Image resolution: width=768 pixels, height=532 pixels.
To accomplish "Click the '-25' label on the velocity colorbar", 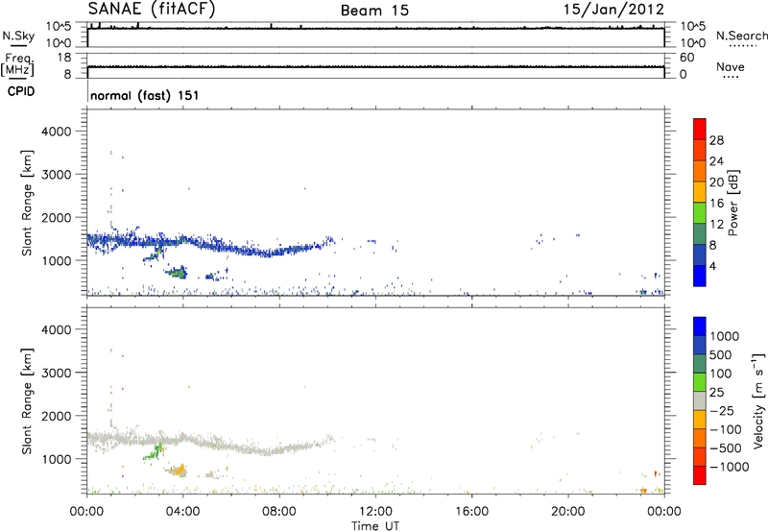I will coord(722,411).
